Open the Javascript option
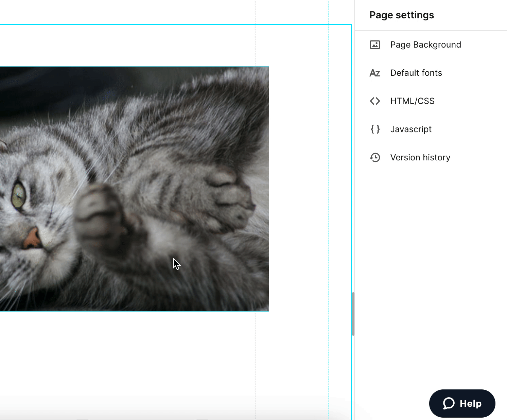Image resolution: width=507 pixels, height=420 pixels. [431, 129]
